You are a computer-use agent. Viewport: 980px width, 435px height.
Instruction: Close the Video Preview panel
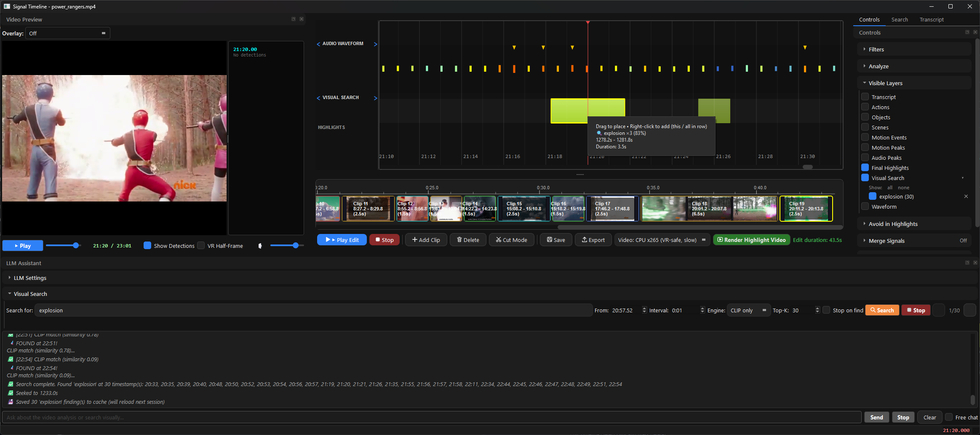(302, 19)
